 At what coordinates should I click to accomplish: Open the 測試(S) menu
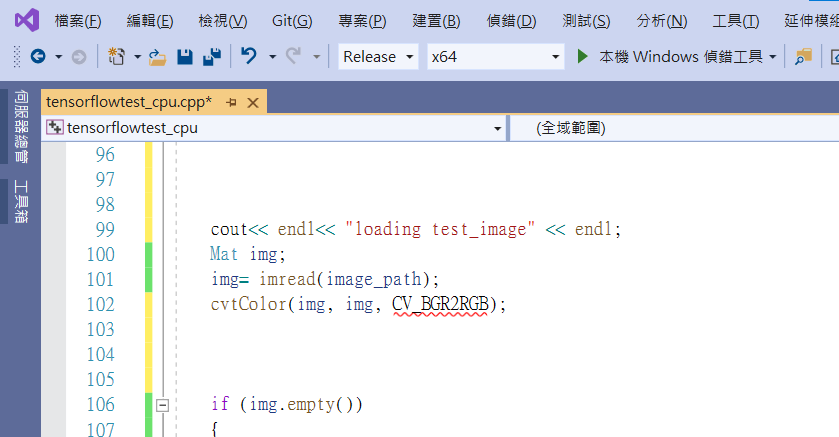coord(586,21)
